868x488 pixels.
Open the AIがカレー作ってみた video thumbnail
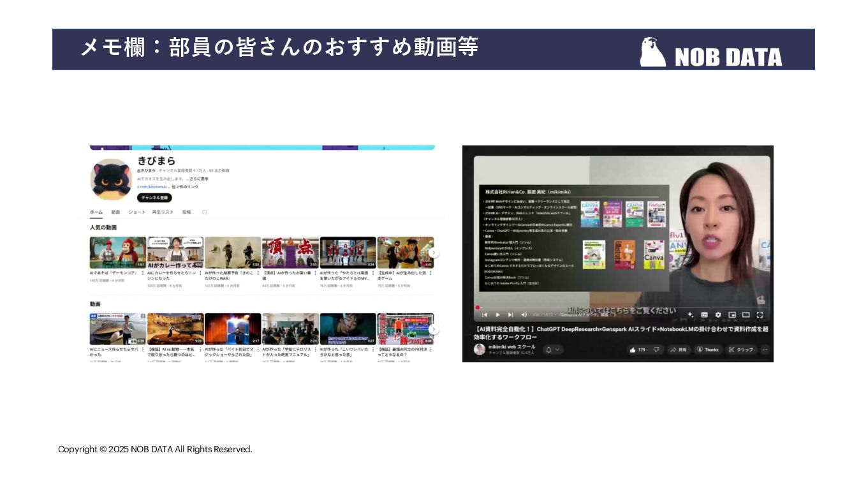click(175, 253)
